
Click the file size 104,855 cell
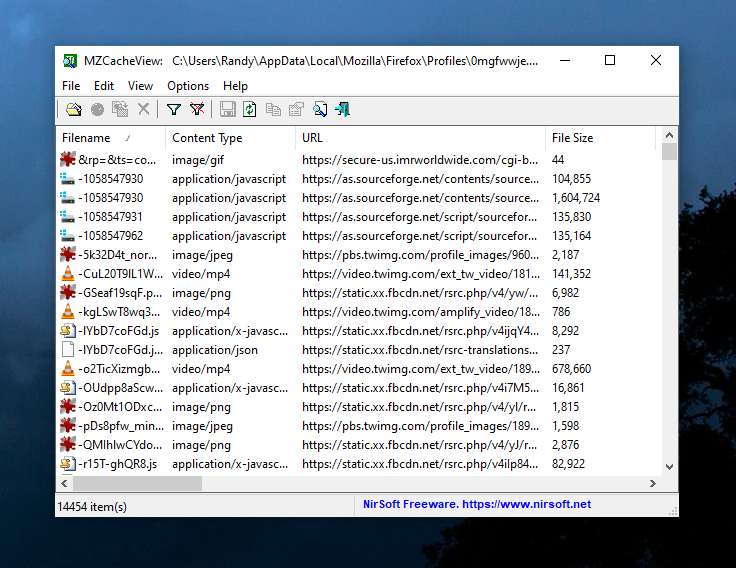pos(571,179)
